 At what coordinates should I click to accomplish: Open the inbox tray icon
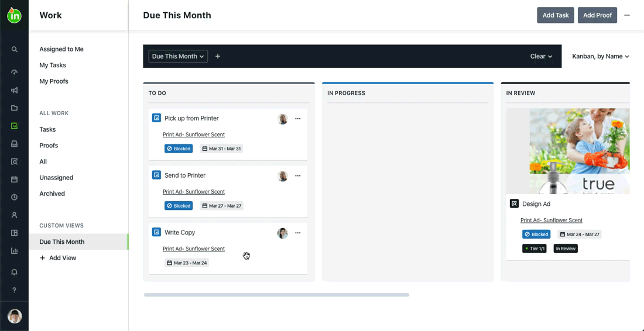coord(15,143)
